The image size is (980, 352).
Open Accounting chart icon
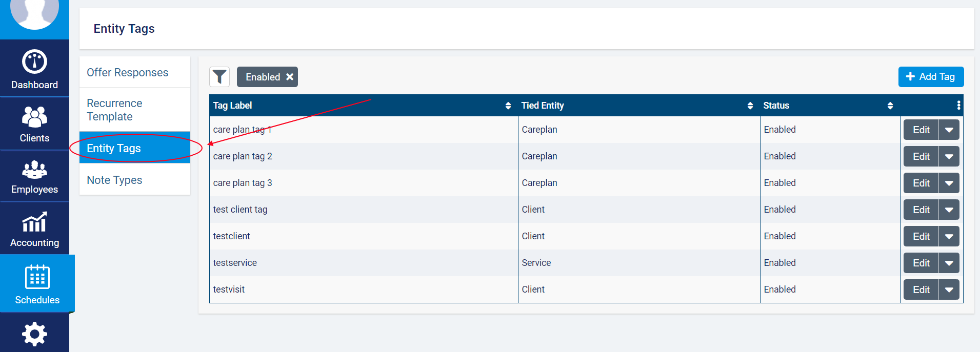(34, 222)
